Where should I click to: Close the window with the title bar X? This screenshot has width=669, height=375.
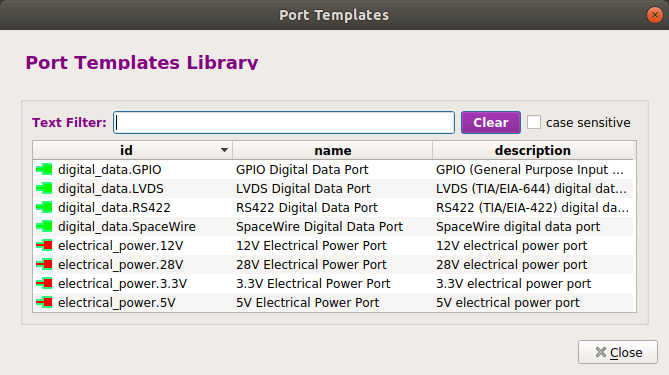(x=654, y=15)
